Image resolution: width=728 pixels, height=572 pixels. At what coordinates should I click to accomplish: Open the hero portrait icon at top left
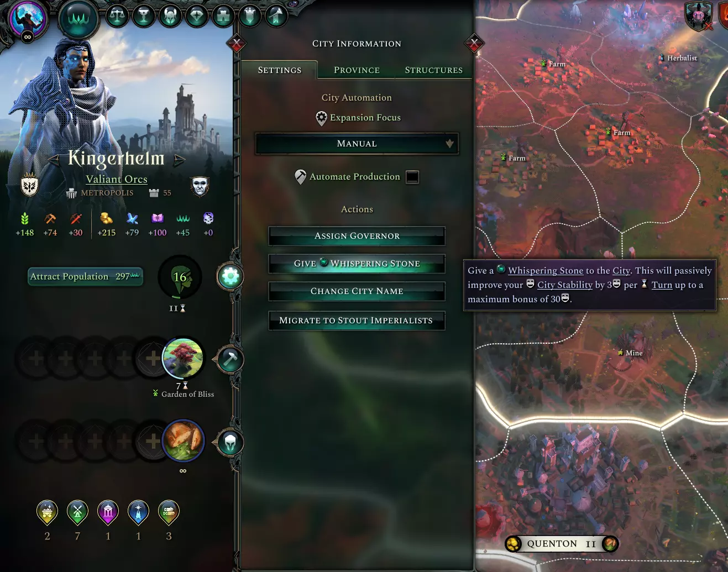click(28, 20)
